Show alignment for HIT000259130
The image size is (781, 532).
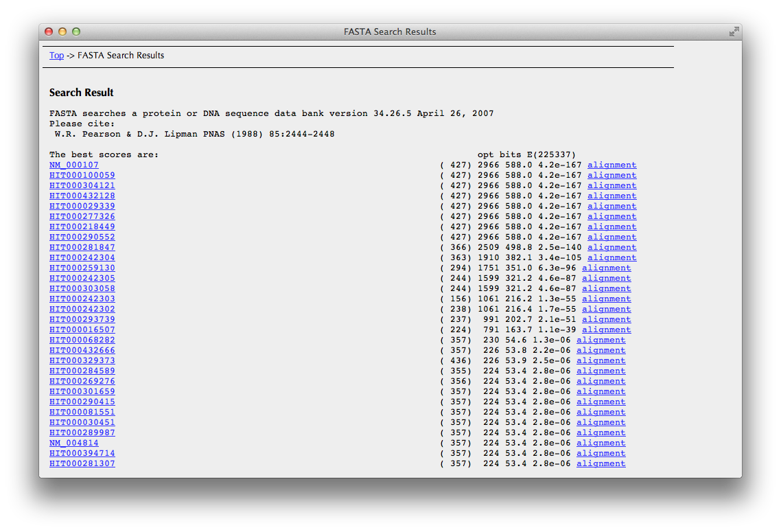pos(606,268)
